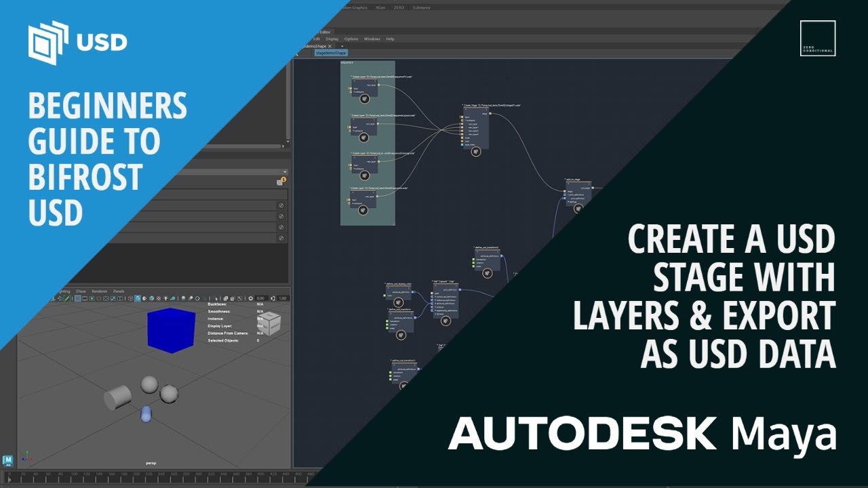
Task: Mute the first row in layer list
Action: pos(281,205)
